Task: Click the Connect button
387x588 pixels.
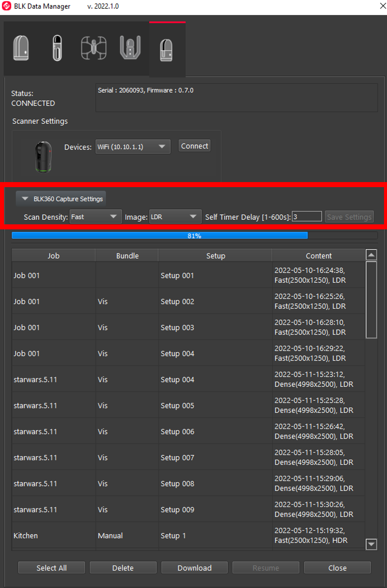Action: point(195,146)
